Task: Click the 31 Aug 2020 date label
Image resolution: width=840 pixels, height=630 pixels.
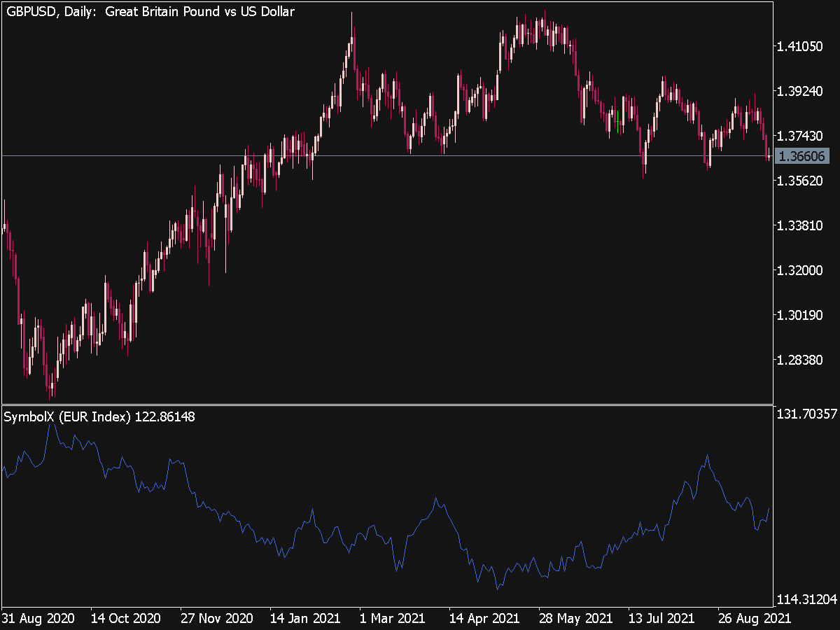Action: tap(38, 618)
